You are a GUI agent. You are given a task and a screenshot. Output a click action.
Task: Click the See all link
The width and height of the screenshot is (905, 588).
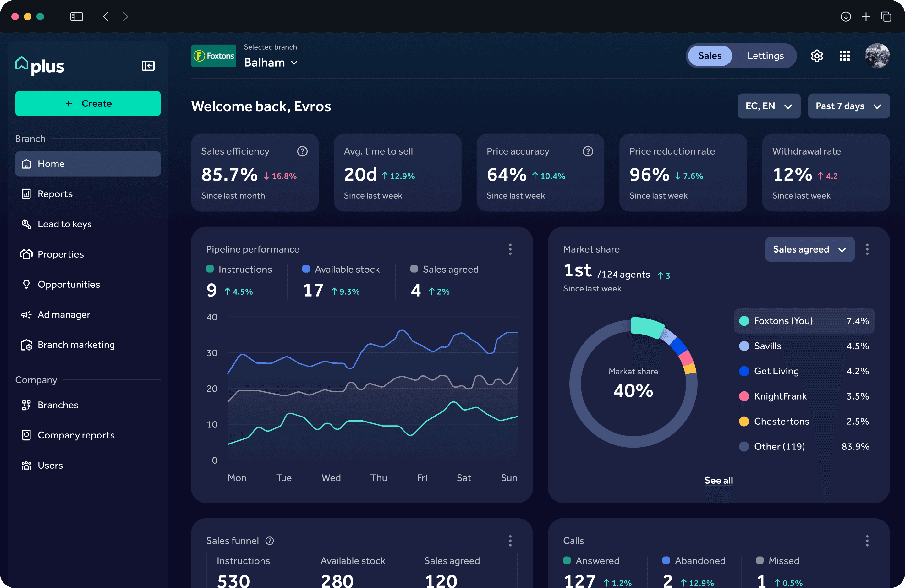tap(718, 481)
